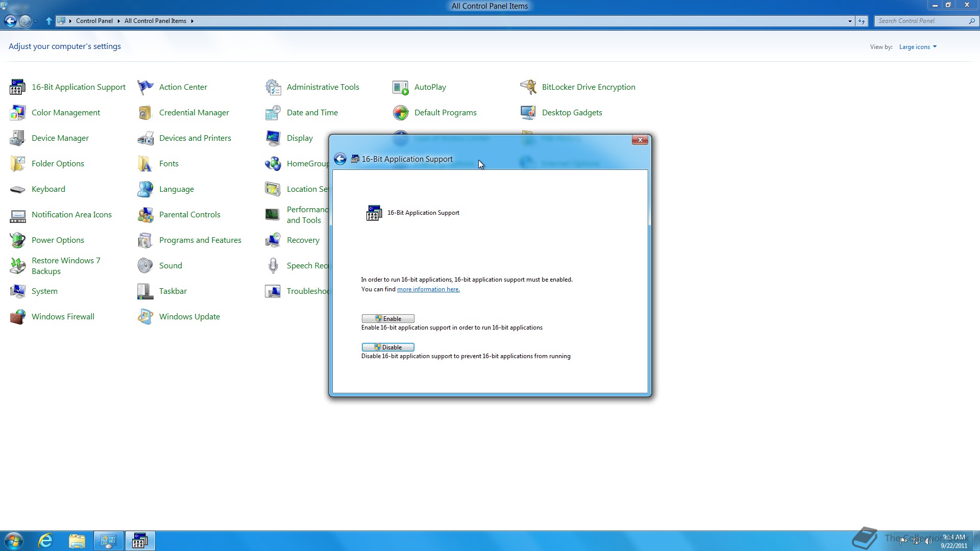The width and height of the screenshot is (980, 551).
Task: Open the Sound speaker icon
Action: [145, 266]
